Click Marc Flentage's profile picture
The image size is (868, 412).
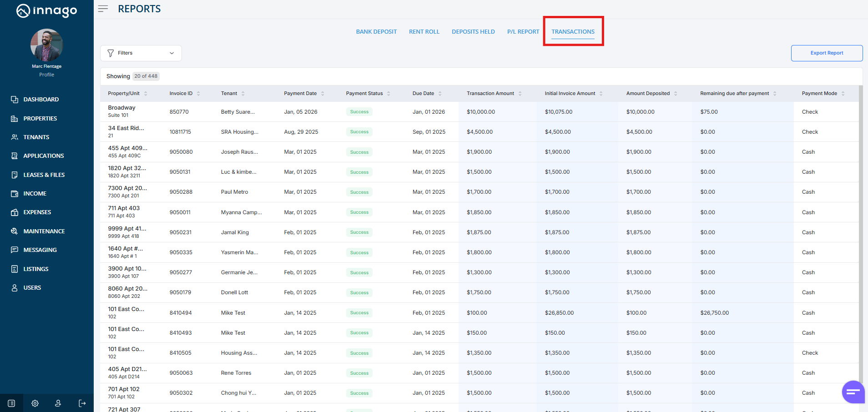click(46, 45)
